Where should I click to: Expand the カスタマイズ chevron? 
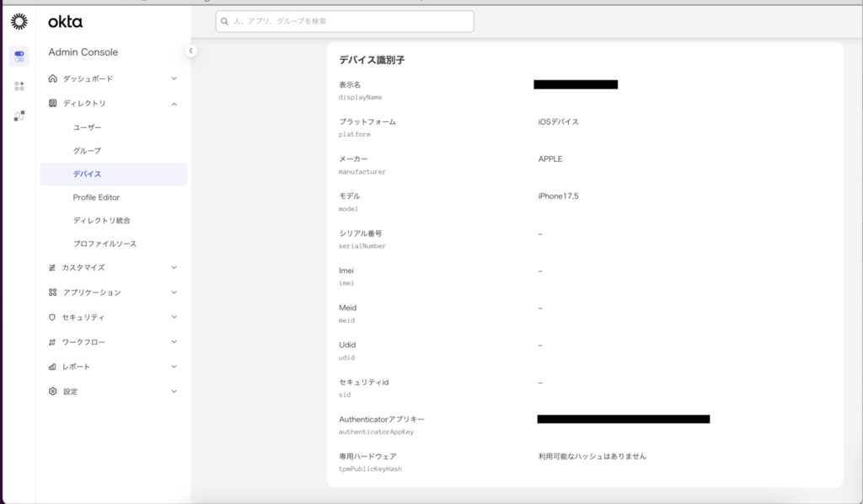174,267
